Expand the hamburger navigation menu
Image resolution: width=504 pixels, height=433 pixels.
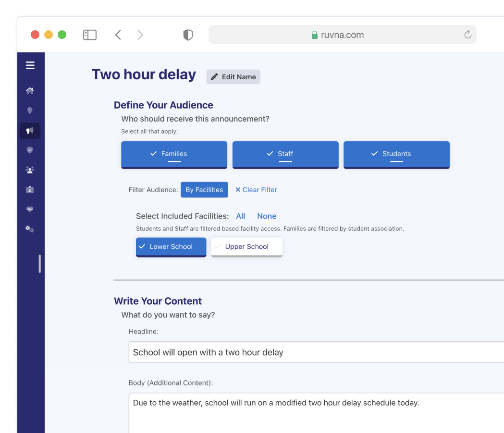(30, 65)
